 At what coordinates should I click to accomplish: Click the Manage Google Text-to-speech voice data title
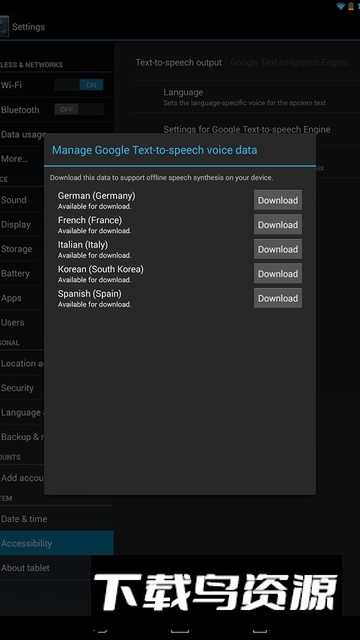155,150
